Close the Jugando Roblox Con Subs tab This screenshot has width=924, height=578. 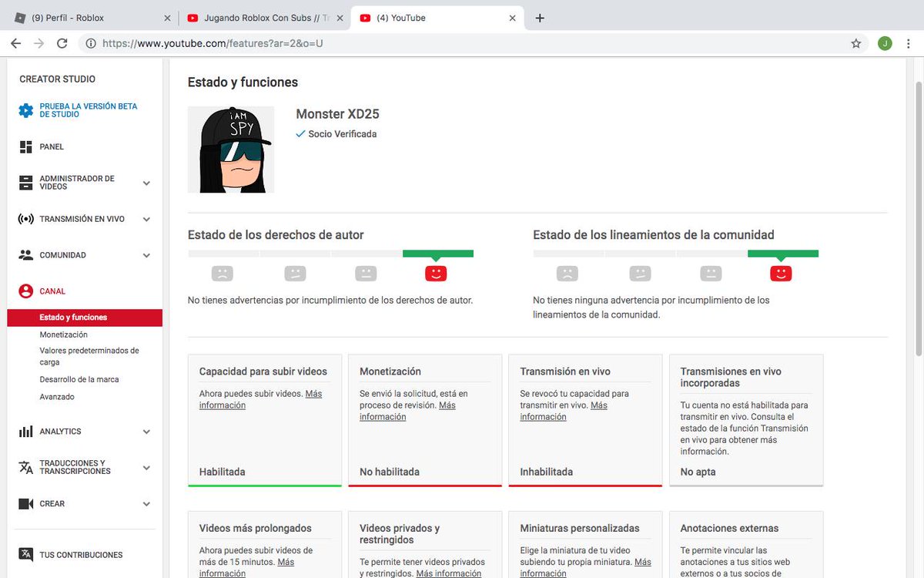click(x=340, y=18)
